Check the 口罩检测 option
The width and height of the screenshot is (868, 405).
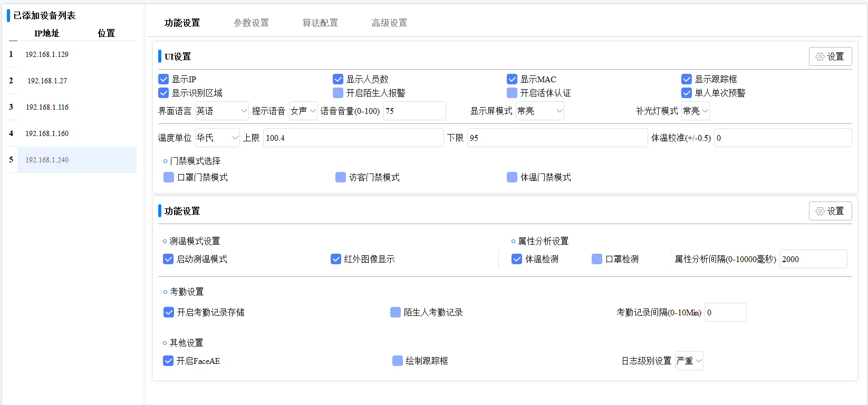pyautogui.click(x=597, y=259)
